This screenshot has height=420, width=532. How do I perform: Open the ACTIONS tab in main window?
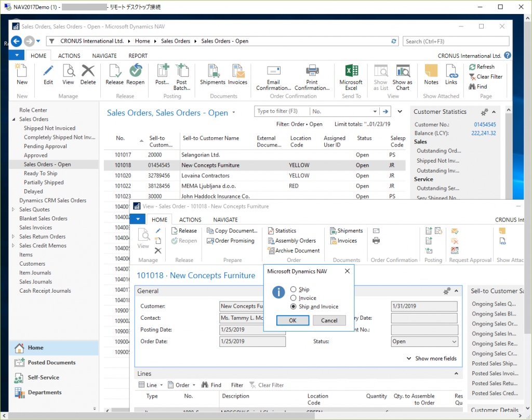tap(69, 56)
